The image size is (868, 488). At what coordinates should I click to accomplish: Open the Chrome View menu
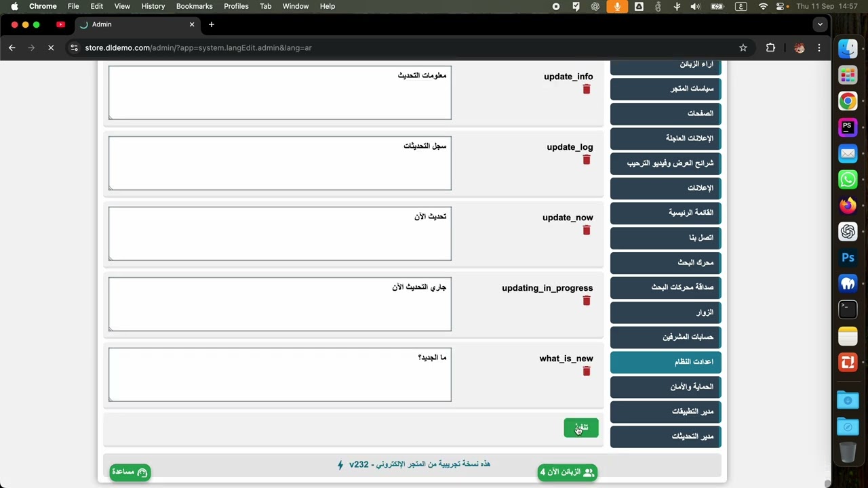[x=122, y=6]
